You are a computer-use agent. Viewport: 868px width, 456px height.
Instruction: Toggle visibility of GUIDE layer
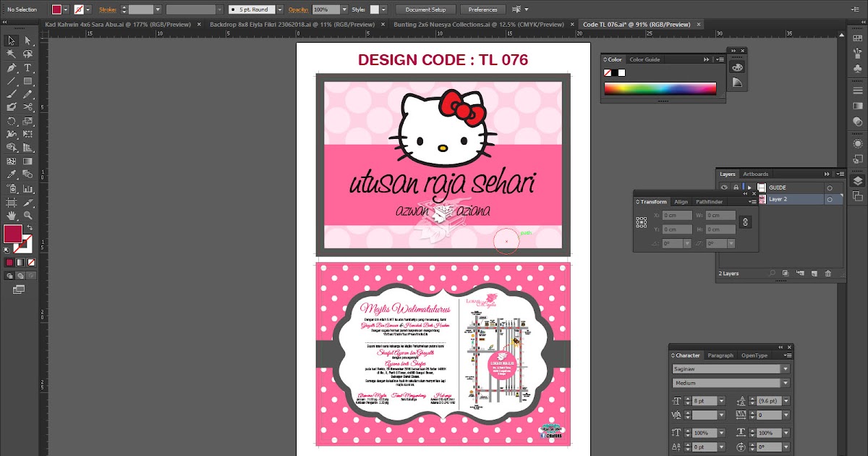[x=724, y=187]
